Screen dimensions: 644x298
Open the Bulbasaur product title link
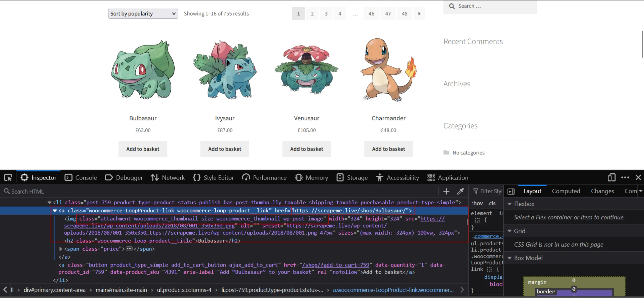click(143, 118)
